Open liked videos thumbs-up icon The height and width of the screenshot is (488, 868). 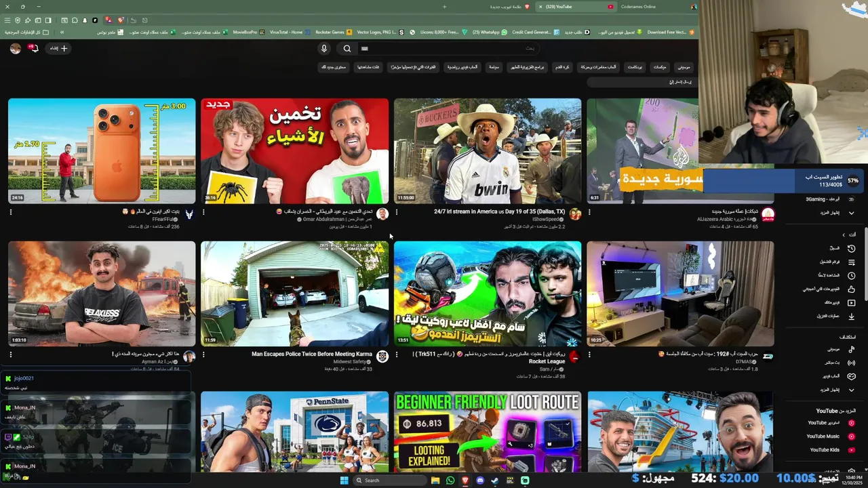pos(851,289)
